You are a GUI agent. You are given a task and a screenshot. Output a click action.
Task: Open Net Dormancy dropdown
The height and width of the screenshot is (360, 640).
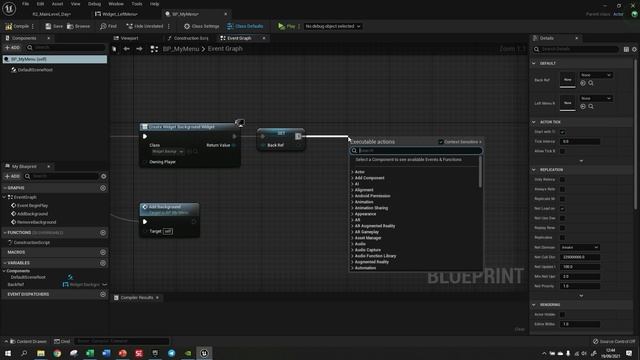click(x=580, y=248)
